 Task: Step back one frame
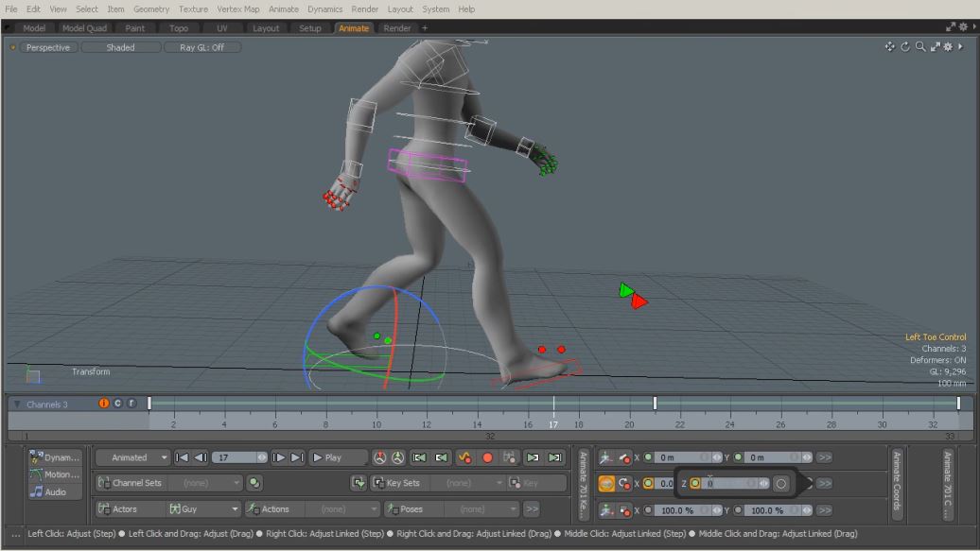pyautogui.click(x=201, y=457)
